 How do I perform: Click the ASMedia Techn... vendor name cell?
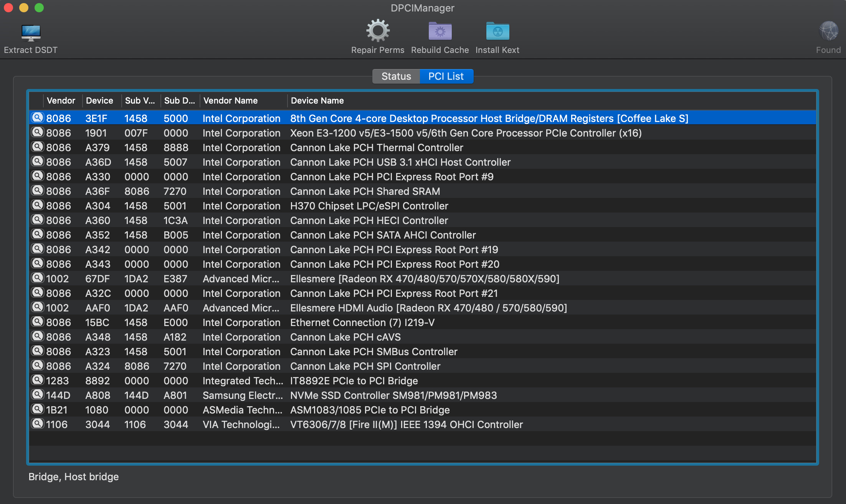click(x=243, y=410)
